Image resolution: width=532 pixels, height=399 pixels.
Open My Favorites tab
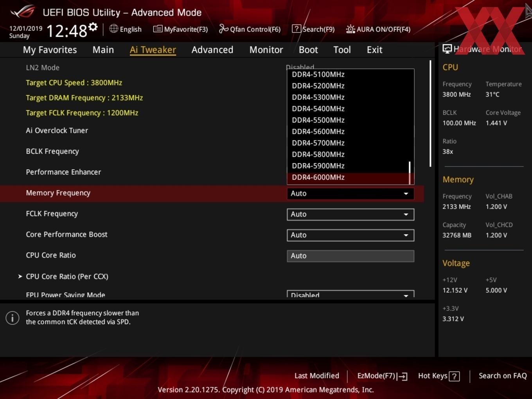(50, 50)
